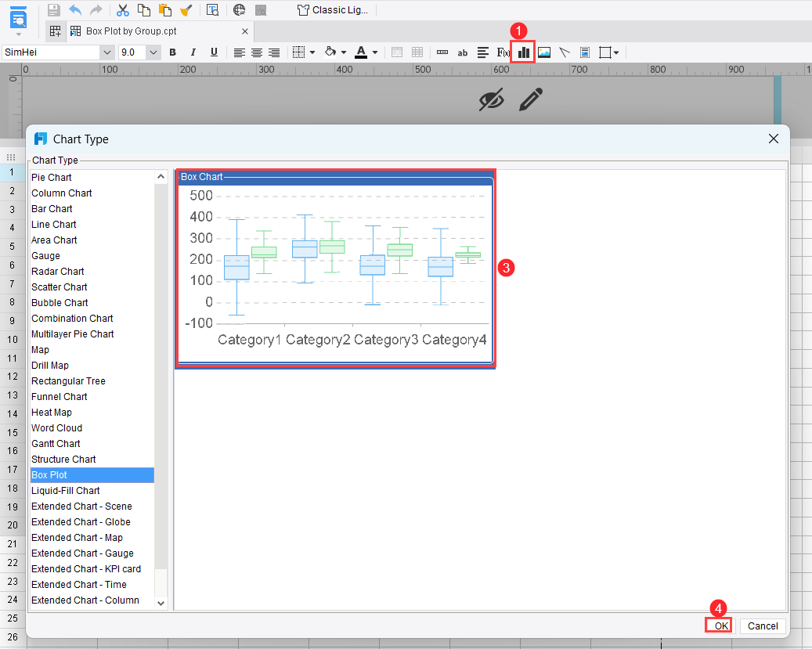Open the Classic Light theme selector
The width and height of the screenshot is (812, 649).
(333, 10)
